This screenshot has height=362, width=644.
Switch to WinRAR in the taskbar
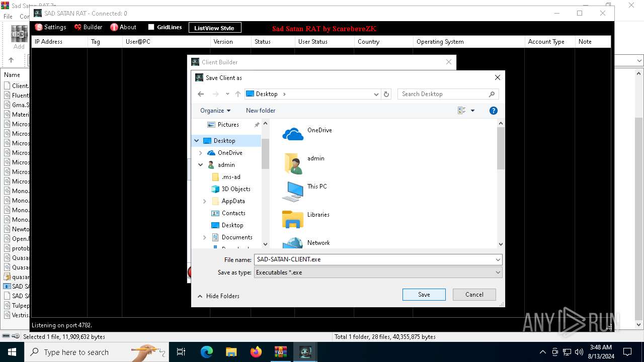point(280,352)
